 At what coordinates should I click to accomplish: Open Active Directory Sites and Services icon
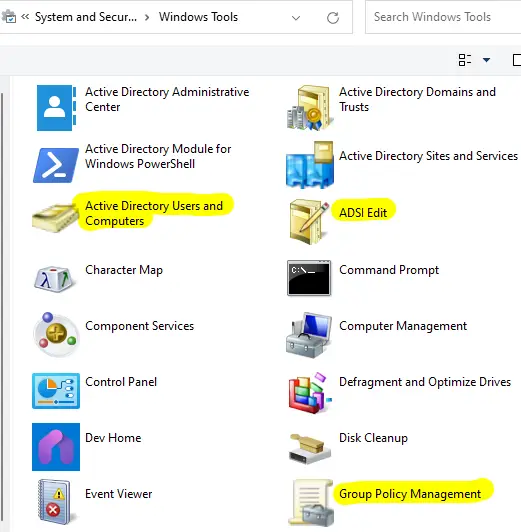(310, 165)
